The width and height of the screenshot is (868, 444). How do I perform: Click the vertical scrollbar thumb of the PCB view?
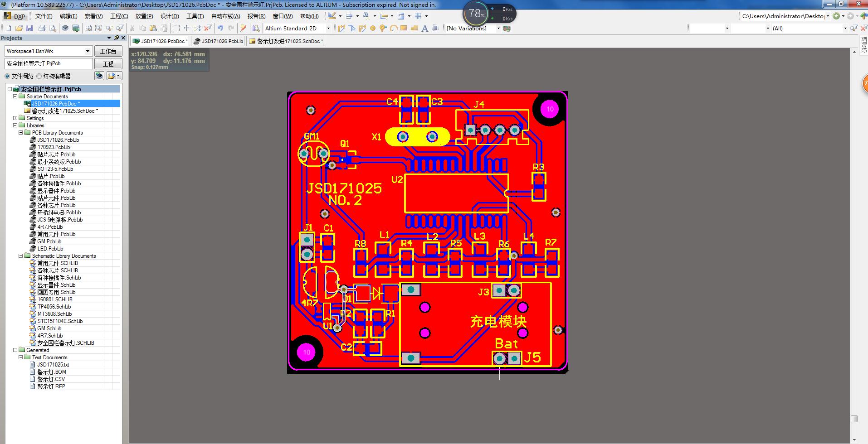click(x=854, y=419)
